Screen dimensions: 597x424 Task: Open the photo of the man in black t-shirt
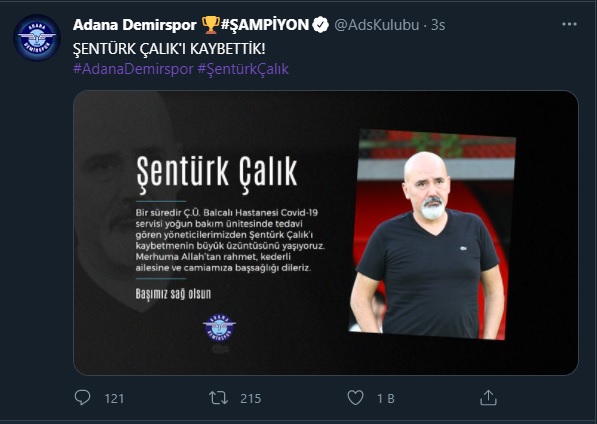432,234
